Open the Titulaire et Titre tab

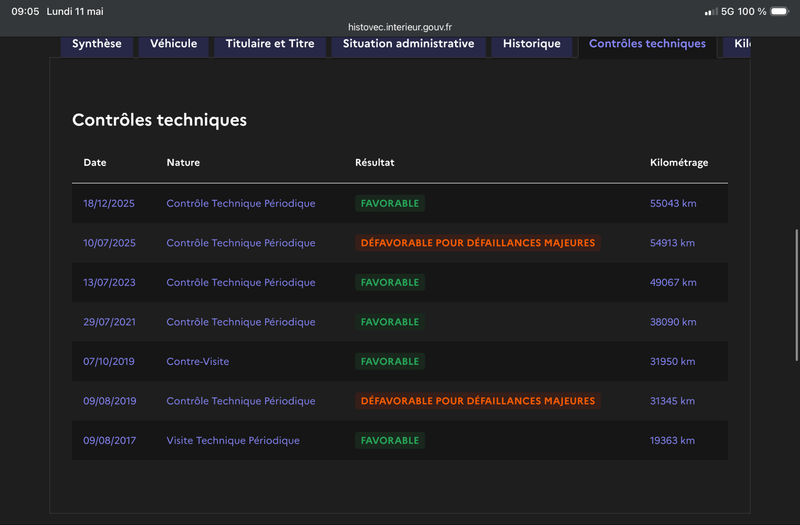click(270, 44)
